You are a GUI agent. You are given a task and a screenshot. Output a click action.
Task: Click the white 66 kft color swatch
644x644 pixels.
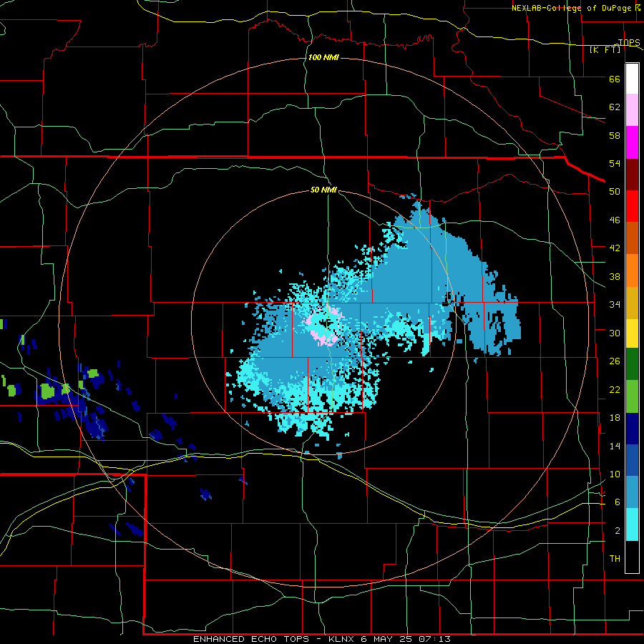(632, 79)
